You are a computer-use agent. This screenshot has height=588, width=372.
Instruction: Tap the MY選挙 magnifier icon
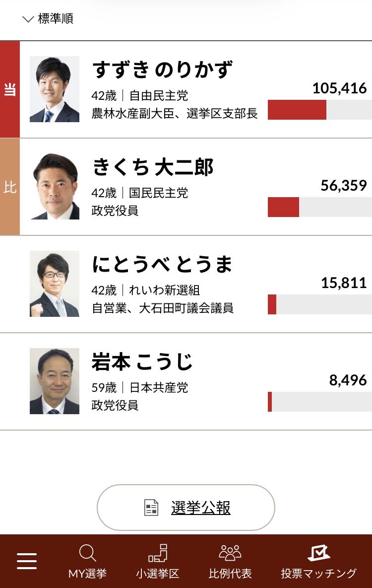[x=87, y=553]
